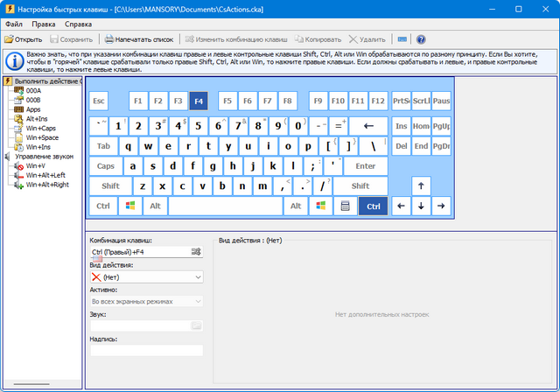Click the left arrow key in arrow cluster

tap(401, 206)
